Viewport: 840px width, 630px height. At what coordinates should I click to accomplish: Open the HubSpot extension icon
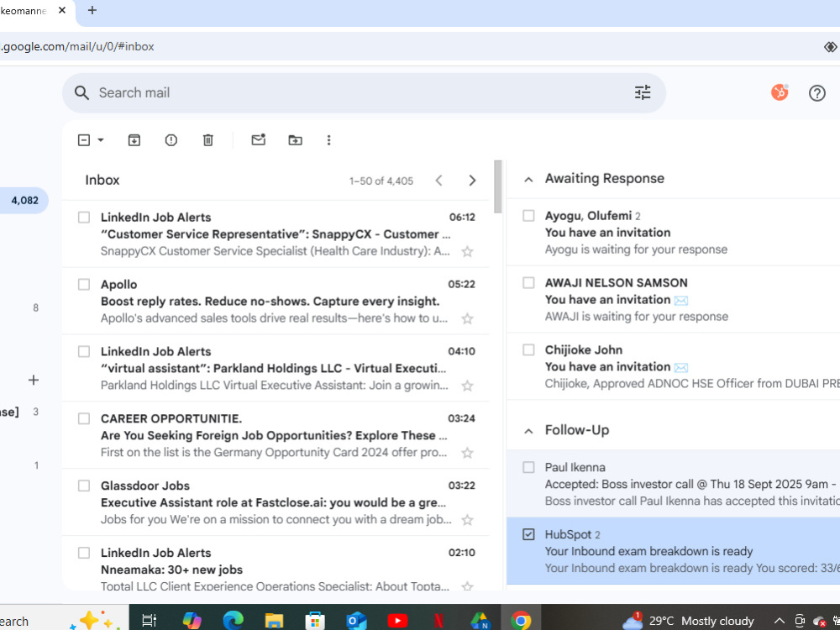(780, 92)
